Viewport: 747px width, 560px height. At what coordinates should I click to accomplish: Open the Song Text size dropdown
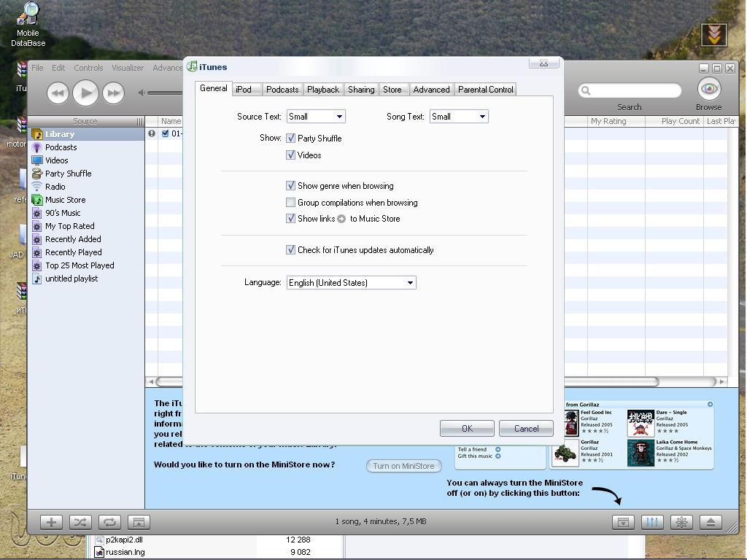[459, 117]
